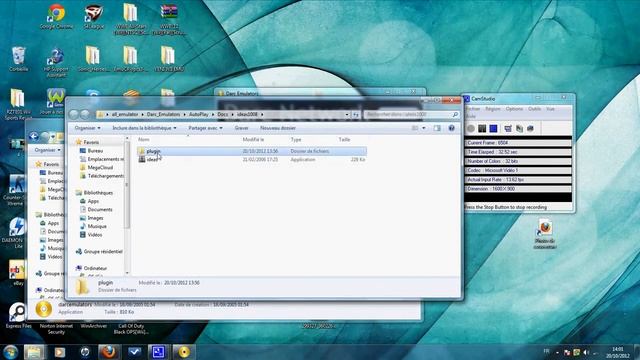This screenshot has height=360, width=640.
Task: Click the back arrow in front Explorer window
Action: (x=74, y=115)
